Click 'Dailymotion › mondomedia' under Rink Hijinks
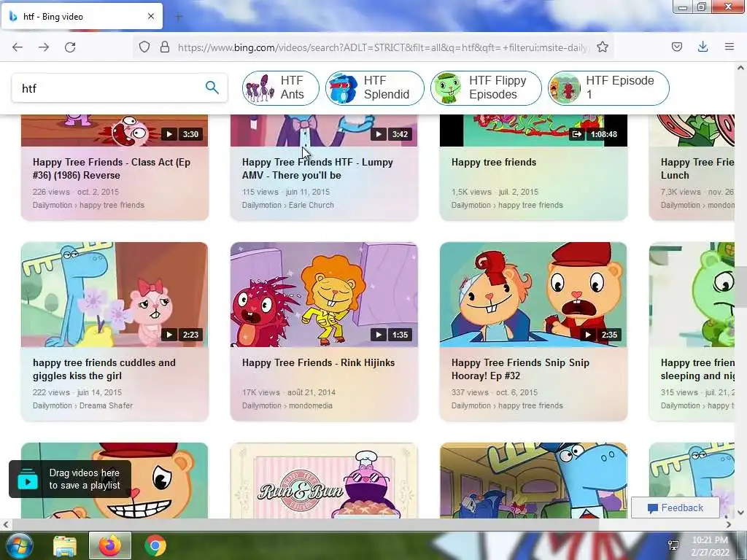Screen dimensions: 747x560 pyautogui.click(x=287, y=405)
